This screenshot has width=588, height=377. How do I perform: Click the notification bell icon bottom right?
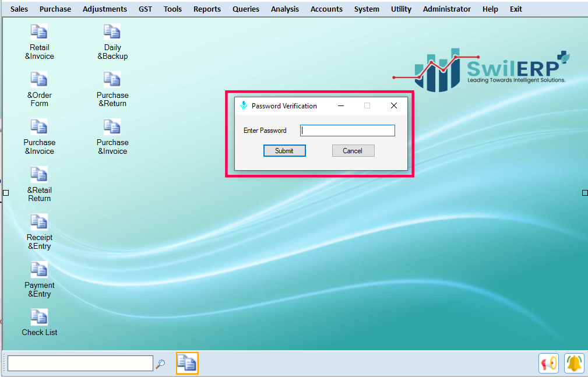[574, 363]
